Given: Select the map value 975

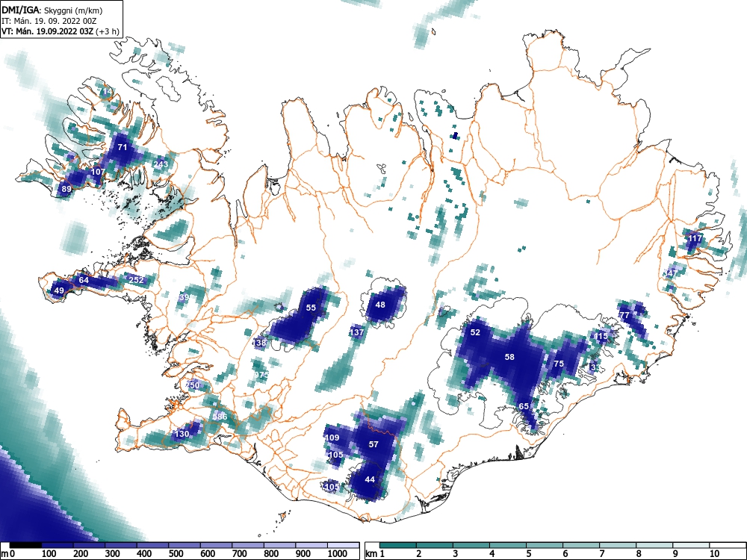Looking at the screenshot, I should click(x=261, y=375).
